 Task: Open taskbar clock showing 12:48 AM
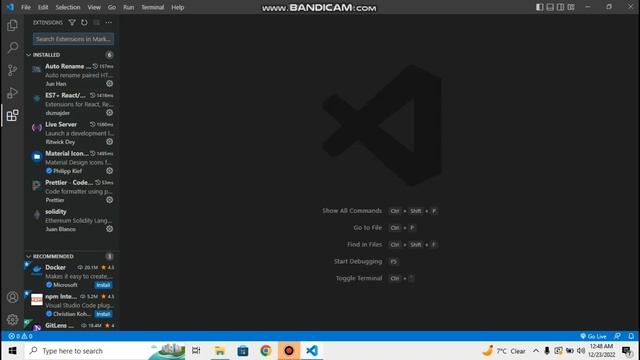coord(602,351)
